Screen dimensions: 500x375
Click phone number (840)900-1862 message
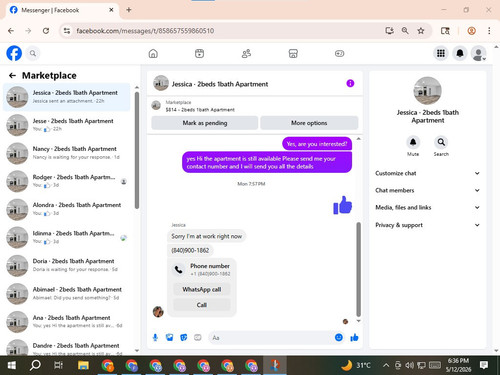tap(190, 250)
